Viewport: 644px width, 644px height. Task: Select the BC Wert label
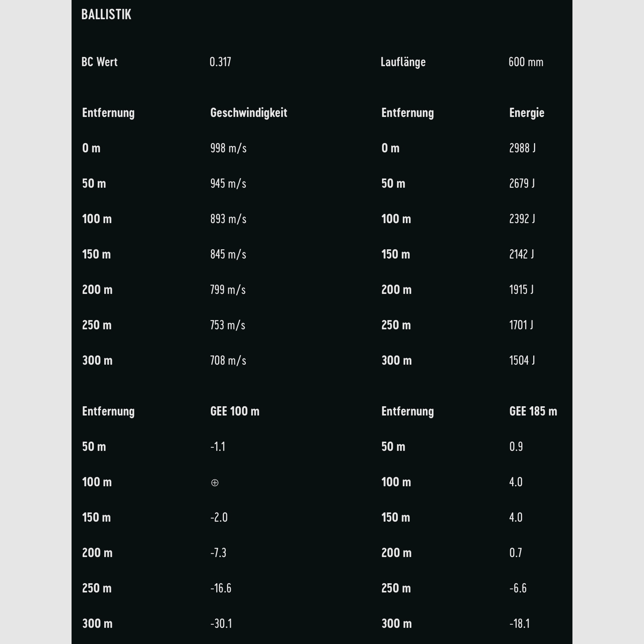pos(99,62)
